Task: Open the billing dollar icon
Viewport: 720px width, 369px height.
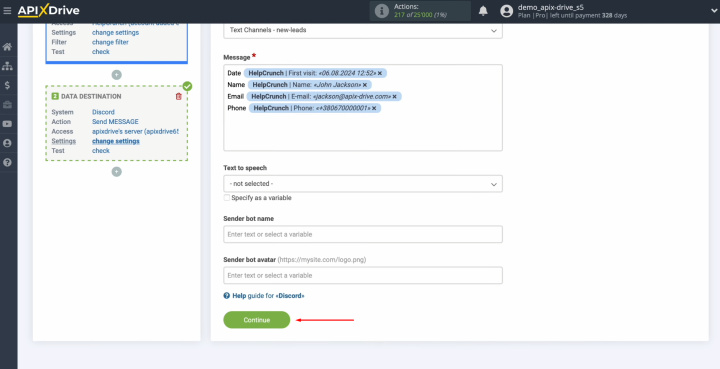Action: [x=7, y=85]
